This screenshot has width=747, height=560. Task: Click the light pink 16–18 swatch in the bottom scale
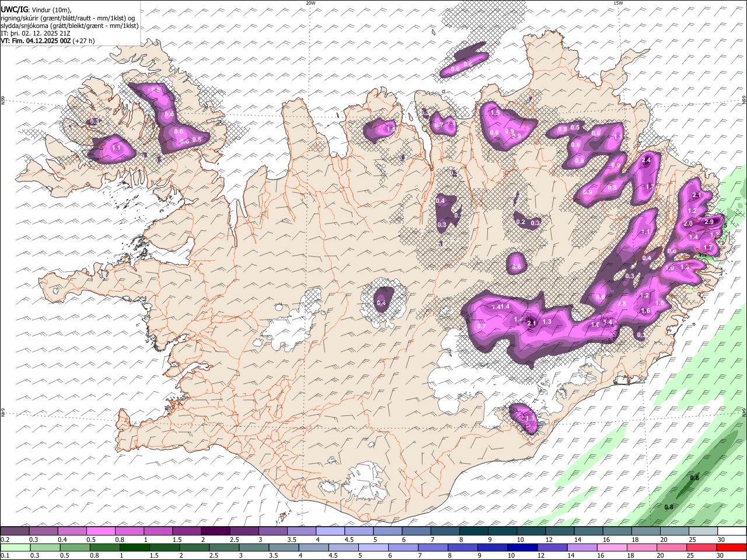click(x=612, y=547)
